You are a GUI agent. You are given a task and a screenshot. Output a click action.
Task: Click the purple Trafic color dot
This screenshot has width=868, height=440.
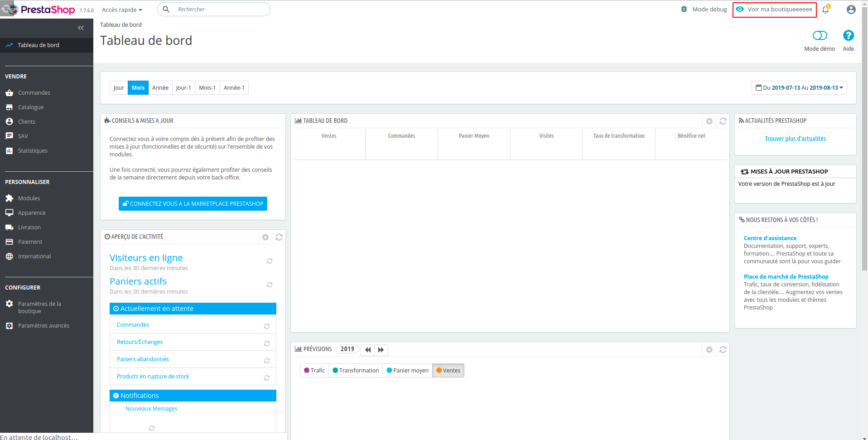pyautogui.click(x=306, y=370)
